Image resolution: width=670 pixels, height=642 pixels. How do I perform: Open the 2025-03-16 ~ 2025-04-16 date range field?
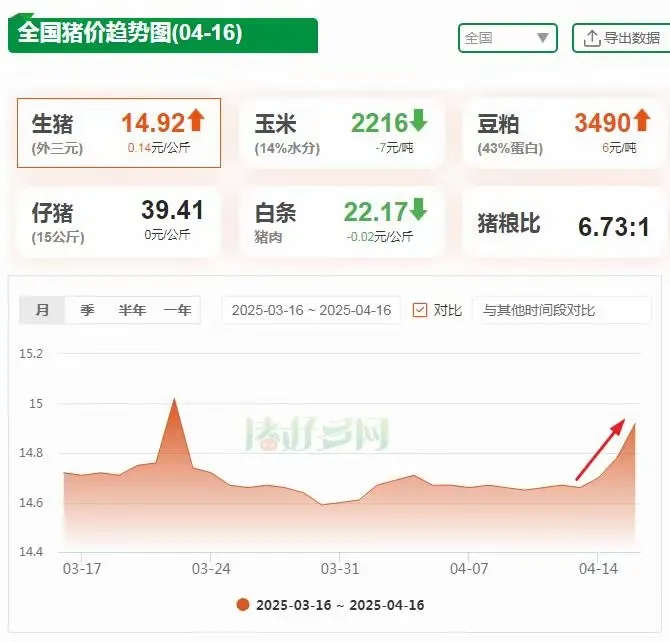[311, 310]
